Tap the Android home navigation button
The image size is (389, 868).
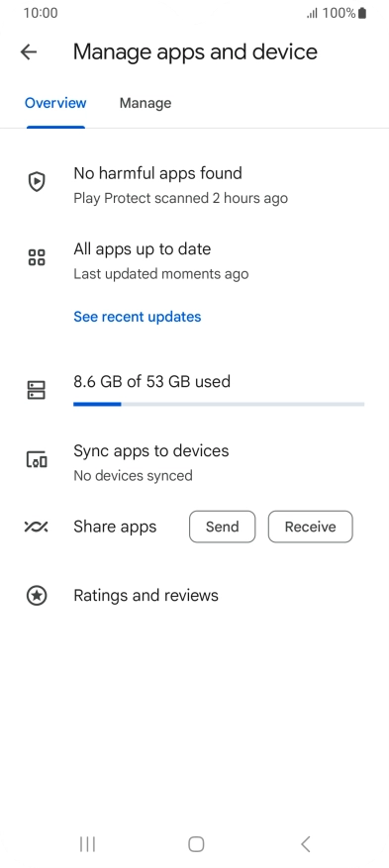tap(196, 844)
